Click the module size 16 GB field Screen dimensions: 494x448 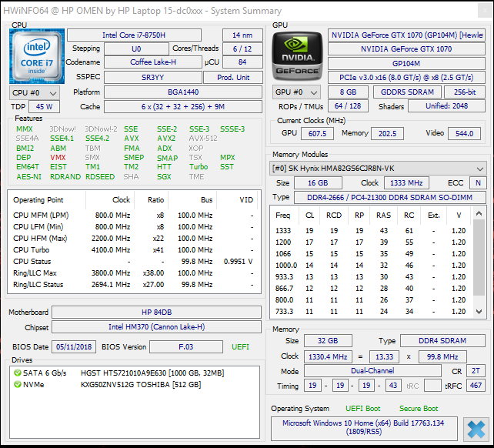click(318, 183)
